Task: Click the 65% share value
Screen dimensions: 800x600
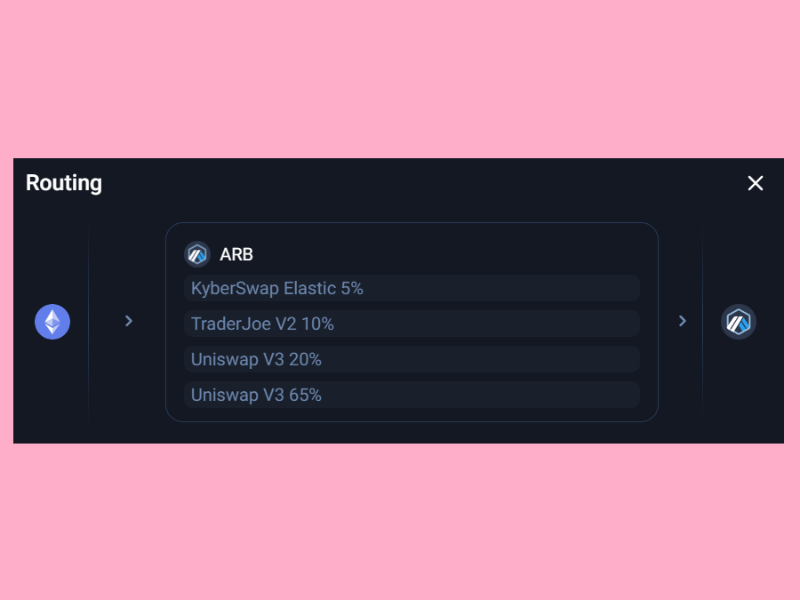Action: 305,395
